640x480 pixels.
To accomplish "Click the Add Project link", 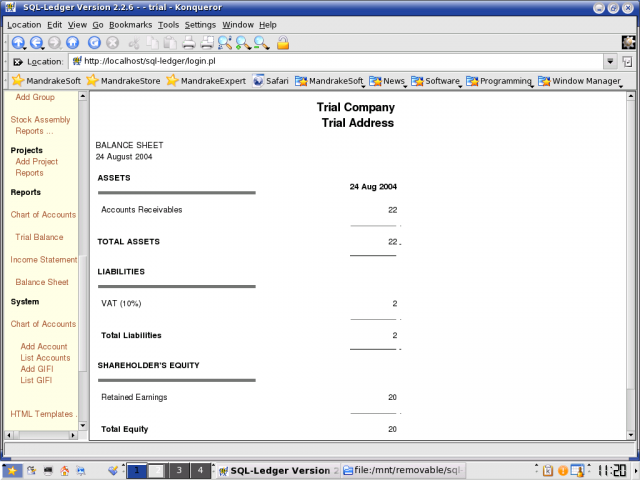I will [x=37, y=162].
